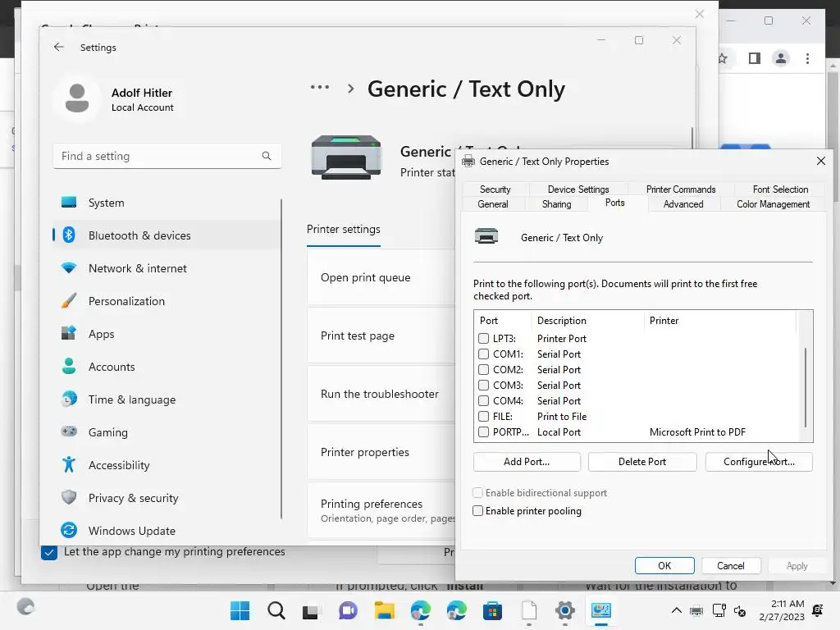
Task: Click Configure Port... button
Action: (759, 461)
